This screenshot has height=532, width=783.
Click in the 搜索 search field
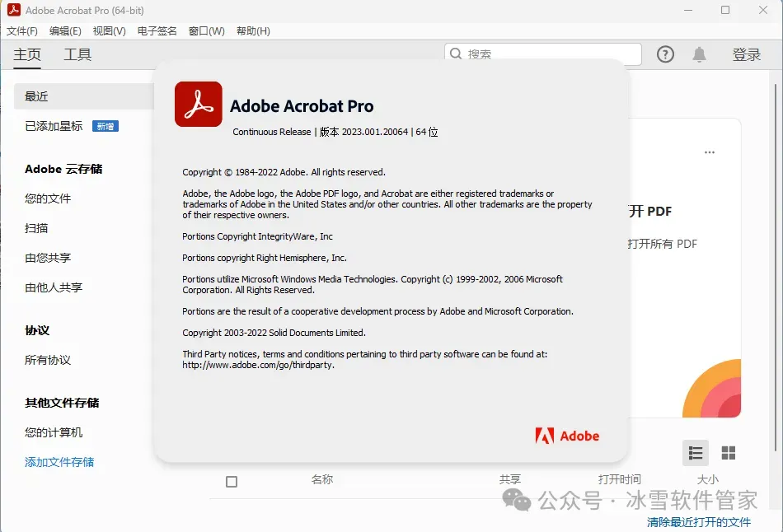click(x=543, y=54)
